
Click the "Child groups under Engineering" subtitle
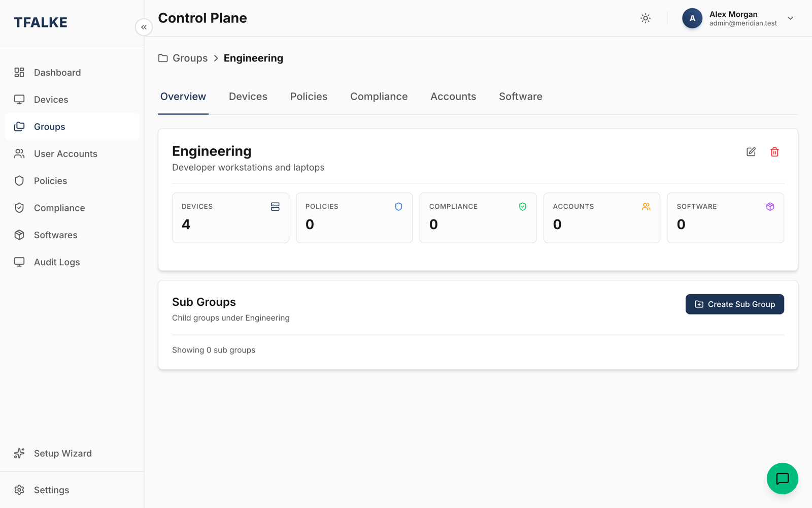(x=231, y=318)
